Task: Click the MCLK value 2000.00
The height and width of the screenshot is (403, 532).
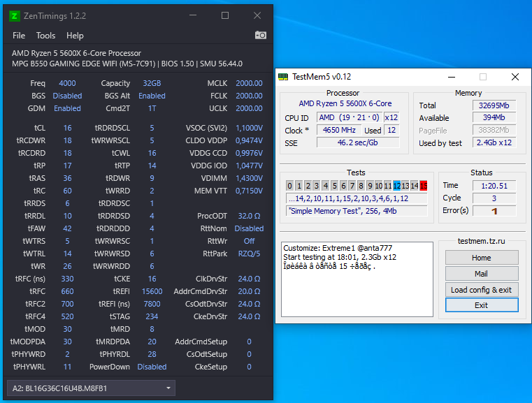Action: click(x=249, y=83)
